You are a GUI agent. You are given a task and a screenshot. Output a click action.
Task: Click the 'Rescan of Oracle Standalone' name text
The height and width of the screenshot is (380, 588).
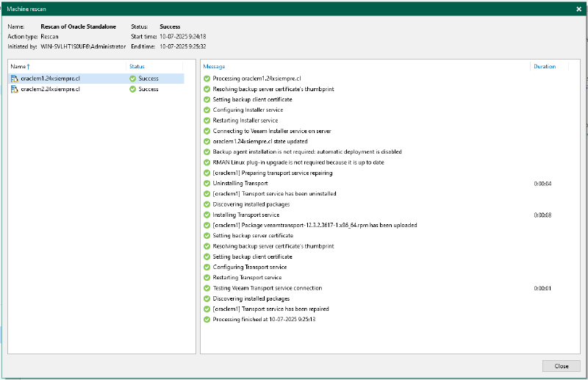(x=79, y=26)
